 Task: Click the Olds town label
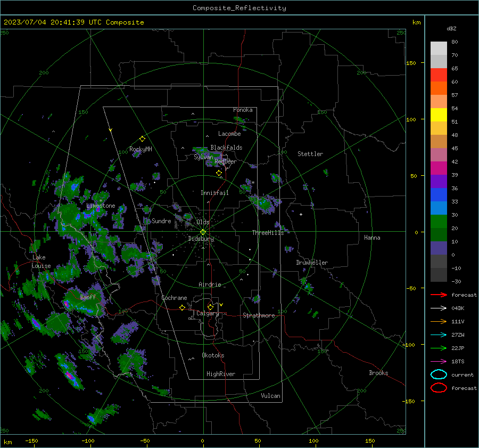tap(203, 222)
